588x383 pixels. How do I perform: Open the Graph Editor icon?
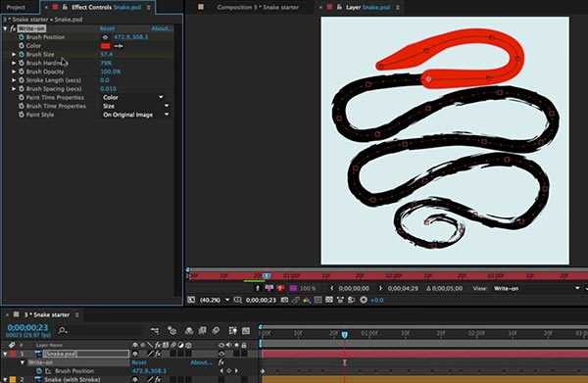point(246,330)
